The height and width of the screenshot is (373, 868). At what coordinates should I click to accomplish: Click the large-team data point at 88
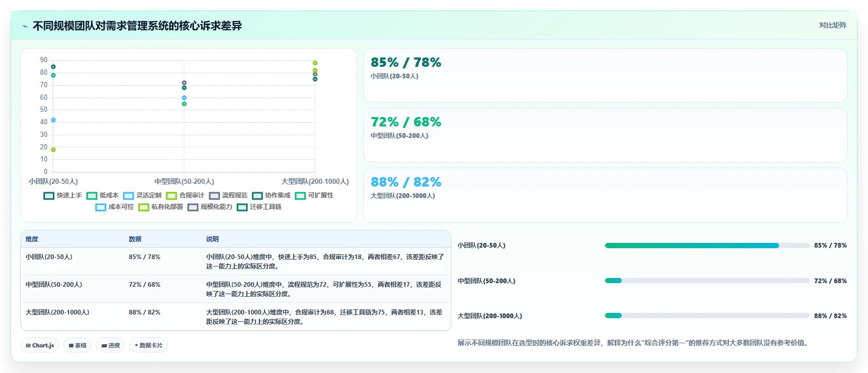pyautogui.click(x=315, y=63)
